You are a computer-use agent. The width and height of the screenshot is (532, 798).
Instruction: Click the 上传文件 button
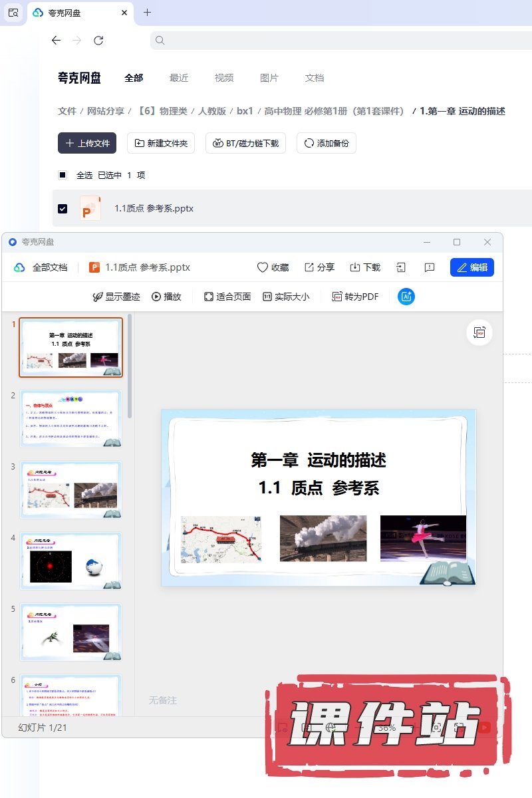pyautogui.click(x=87, y=143)
